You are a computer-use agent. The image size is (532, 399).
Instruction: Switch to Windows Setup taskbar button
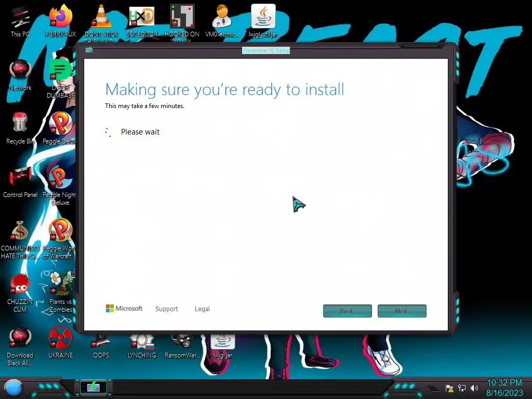94,387
